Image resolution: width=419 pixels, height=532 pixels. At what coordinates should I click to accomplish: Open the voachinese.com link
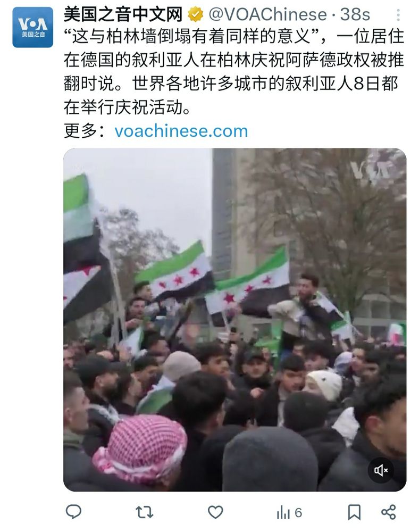181,131
